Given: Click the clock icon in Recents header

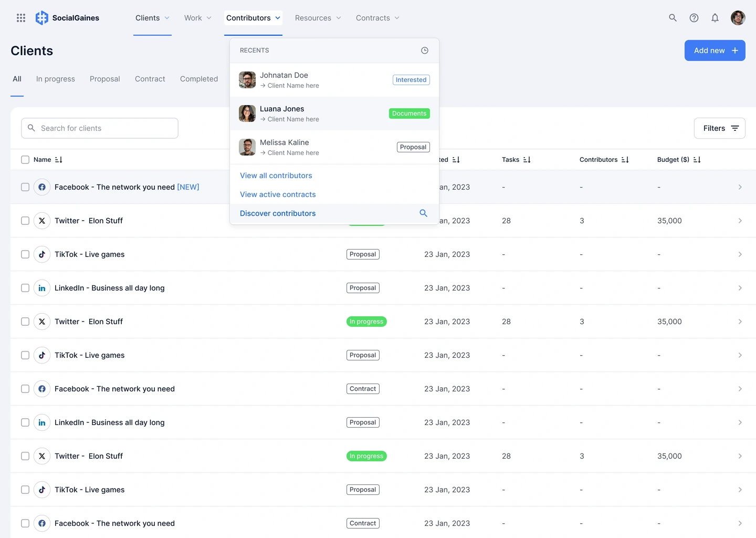Looking at the screenshot, I should [x=425, y=50].
